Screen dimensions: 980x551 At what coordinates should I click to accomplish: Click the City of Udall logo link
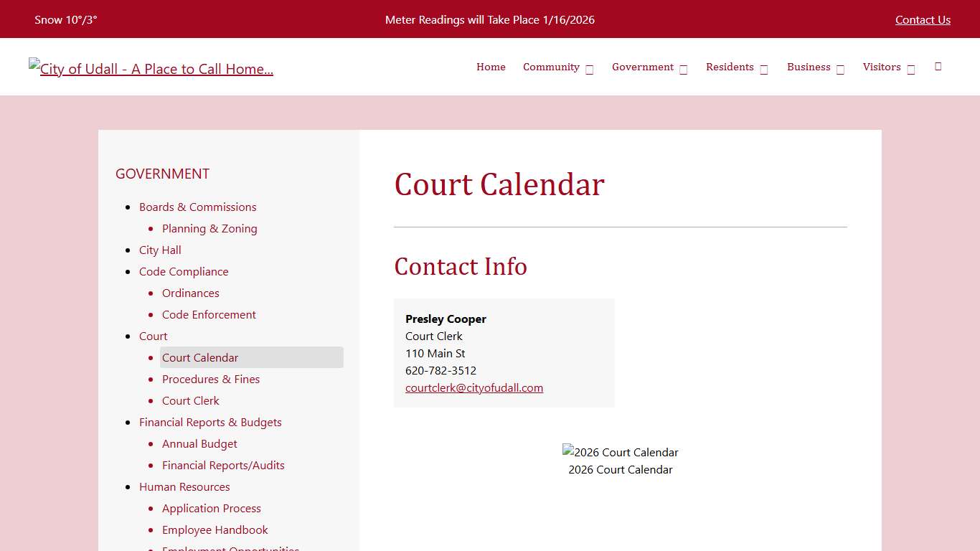[151, 68]
